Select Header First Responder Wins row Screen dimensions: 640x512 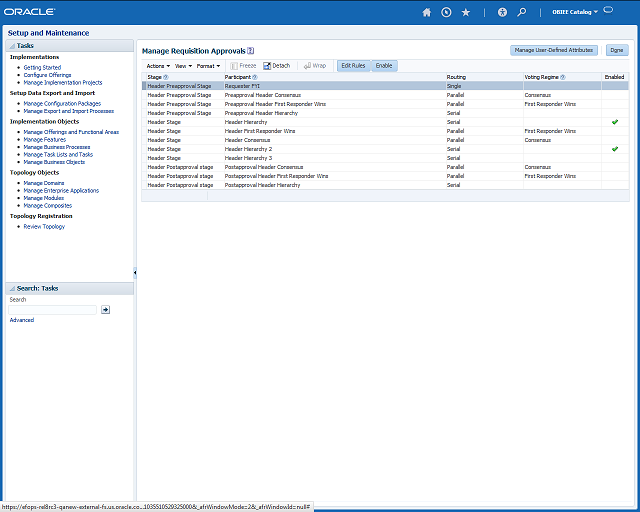(x=385, y=131)
